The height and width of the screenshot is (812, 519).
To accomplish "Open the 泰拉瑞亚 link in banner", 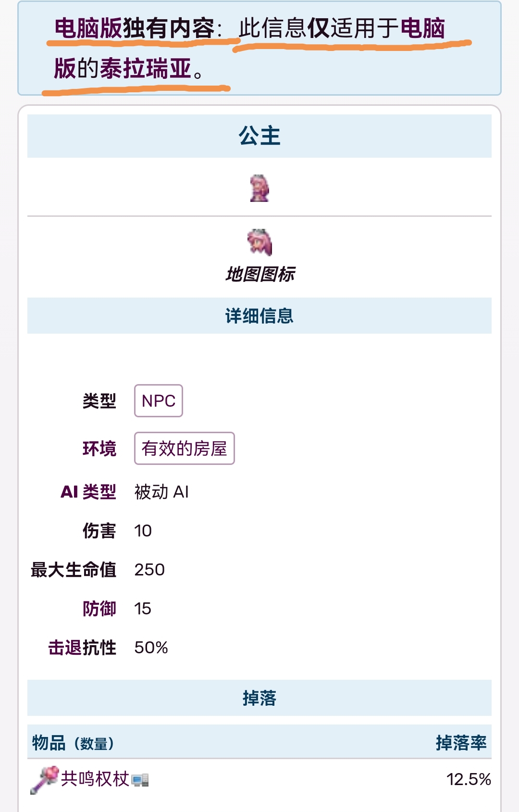I will 146,68.
